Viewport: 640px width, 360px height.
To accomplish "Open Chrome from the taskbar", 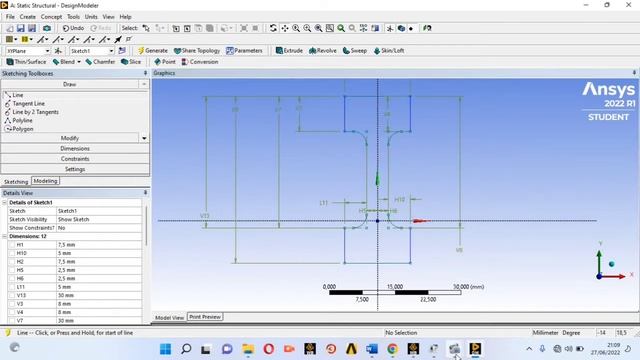I will [x=392, y=349].
